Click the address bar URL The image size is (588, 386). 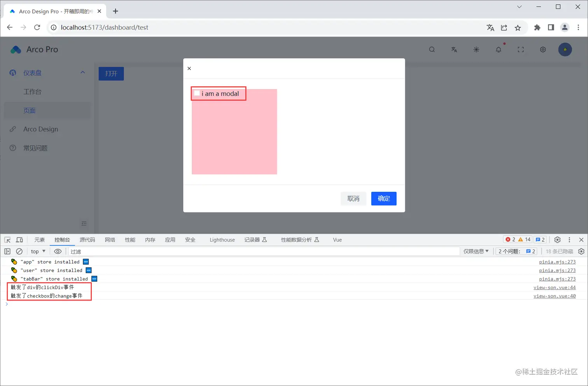click(x=105, y=27)
